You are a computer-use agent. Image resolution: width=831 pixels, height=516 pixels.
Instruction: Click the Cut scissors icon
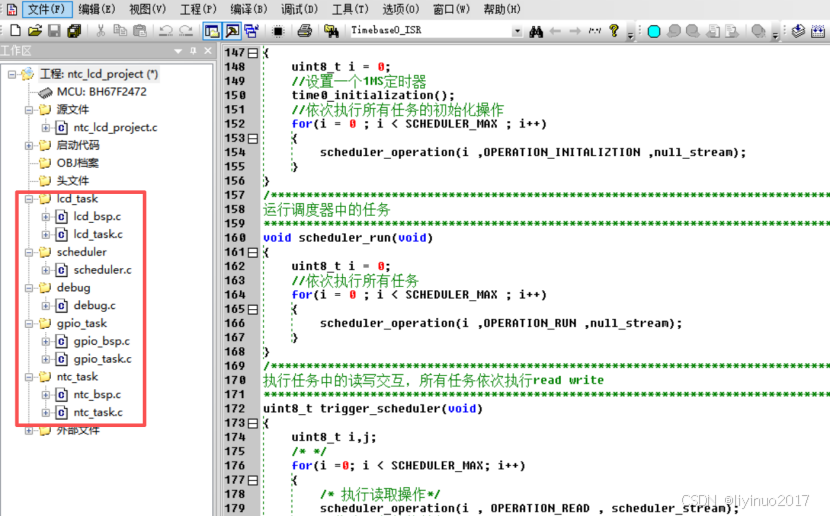[100, 31]
